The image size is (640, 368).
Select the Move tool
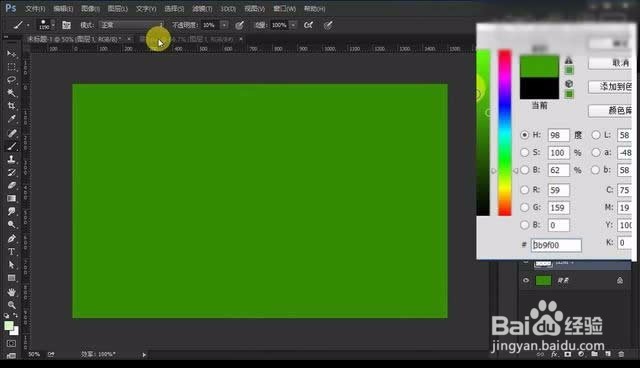(11, 54)
